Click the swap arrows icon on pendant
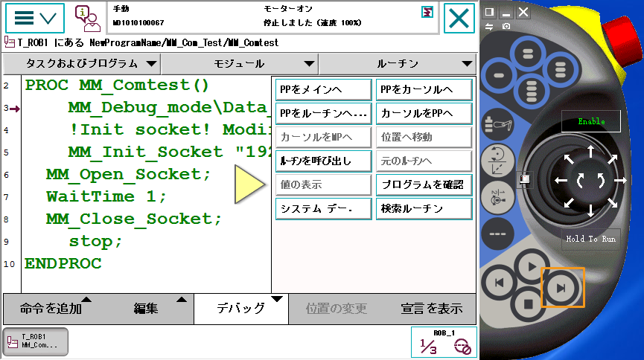Screen dimensions: 644x360 (488, 26)
